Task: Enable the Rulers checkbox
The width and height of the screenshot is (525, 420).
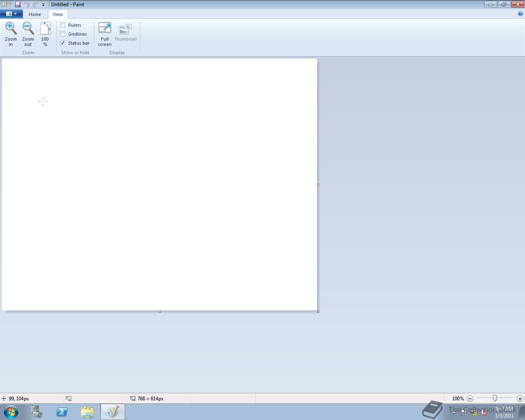Action: click(63, 25)
